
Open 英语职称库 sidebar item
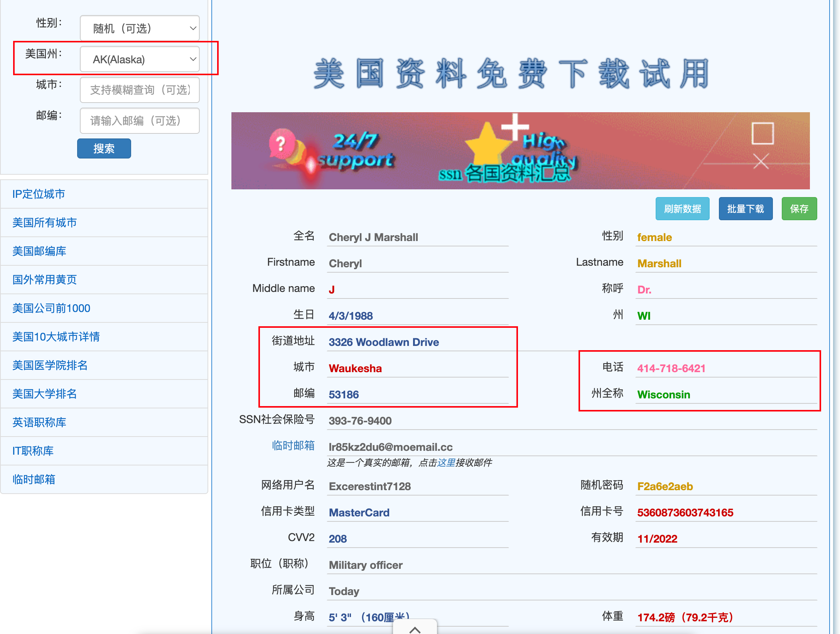(x=39, y=422)
